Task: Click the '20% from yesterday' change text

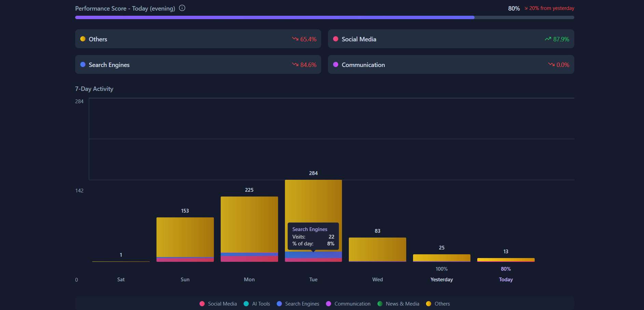Action: pos(551,8)
